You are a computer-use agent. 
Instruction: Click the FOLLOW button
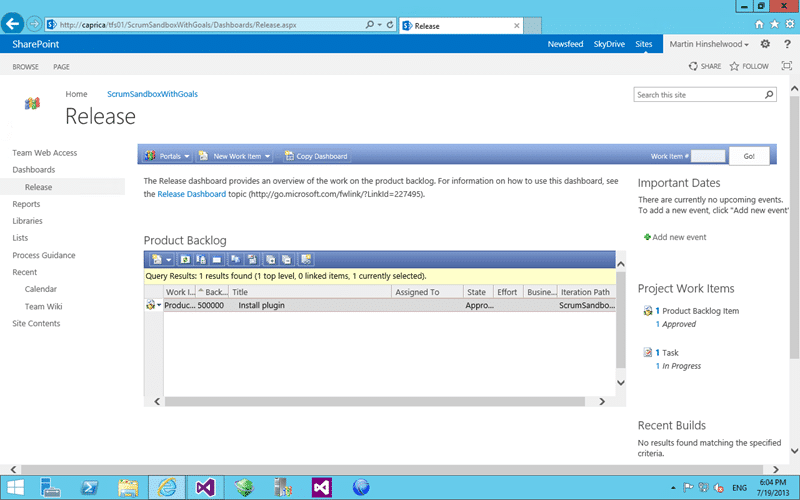pyautogui.click(x=749, y=66)
